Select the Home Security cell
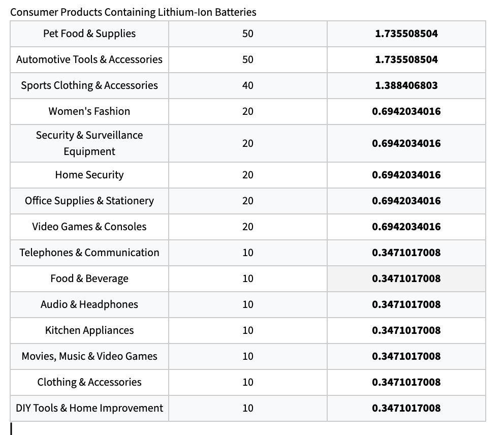 [x=89, y=175]
